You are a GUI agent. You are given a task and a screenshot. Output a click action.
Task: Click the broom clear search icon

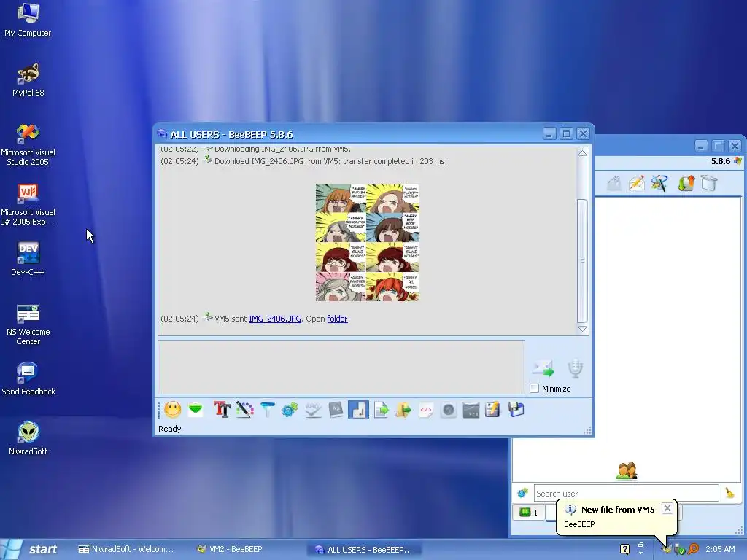(729, 493)
